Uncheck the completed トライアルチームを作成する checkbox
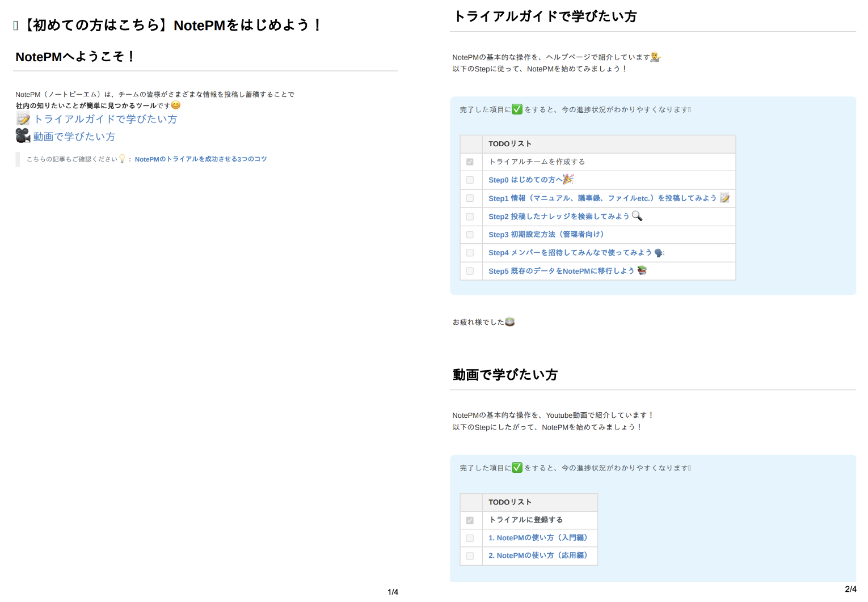 [470, 162]
